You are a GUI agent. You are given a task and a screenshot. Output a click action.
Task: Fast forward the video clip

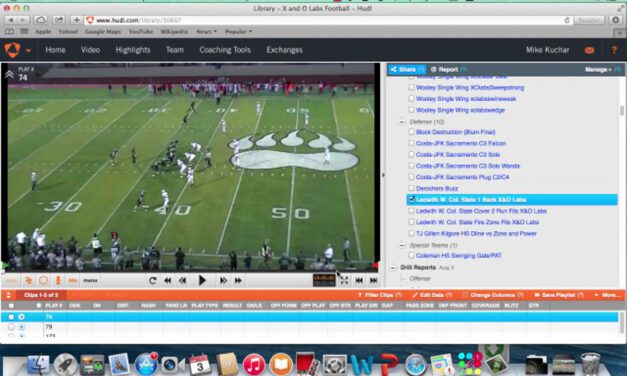(x=238, y=280)
